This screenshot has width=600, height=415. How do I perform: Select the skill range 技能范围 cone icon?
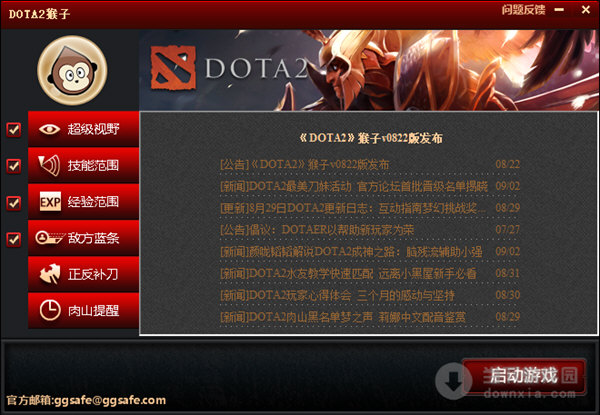[49, 165]
